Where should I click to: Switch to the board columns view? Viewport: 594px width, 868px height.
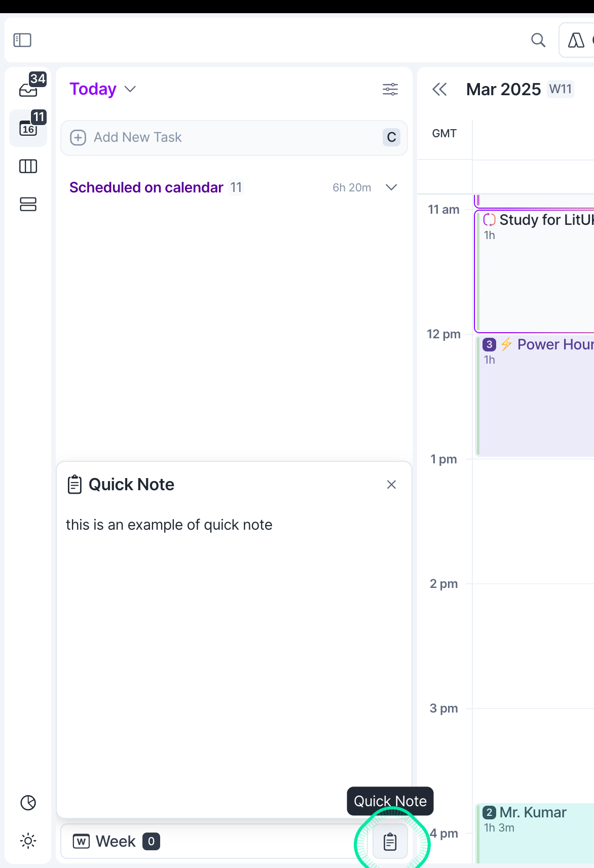pos(28,166)
